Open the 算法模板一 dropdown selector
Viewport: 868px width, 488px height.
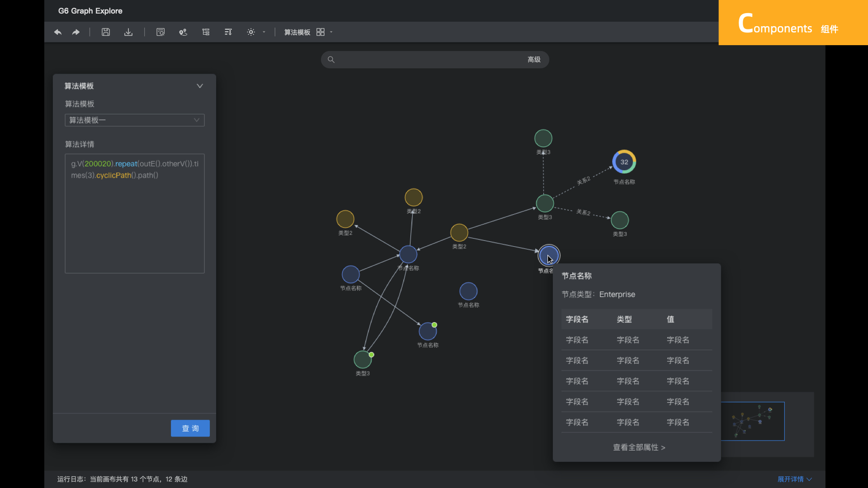click(135, 120)
